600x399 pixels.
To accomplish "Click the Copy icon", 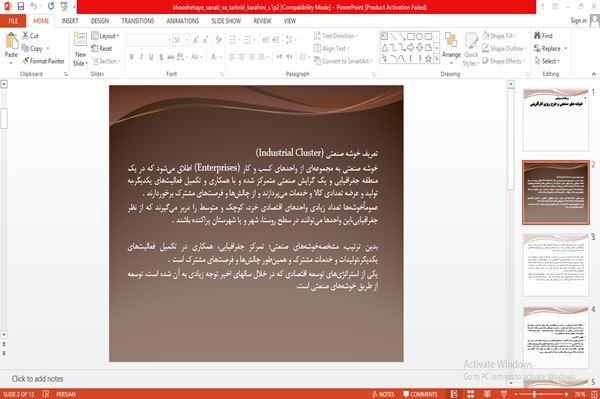I will 25,48.
